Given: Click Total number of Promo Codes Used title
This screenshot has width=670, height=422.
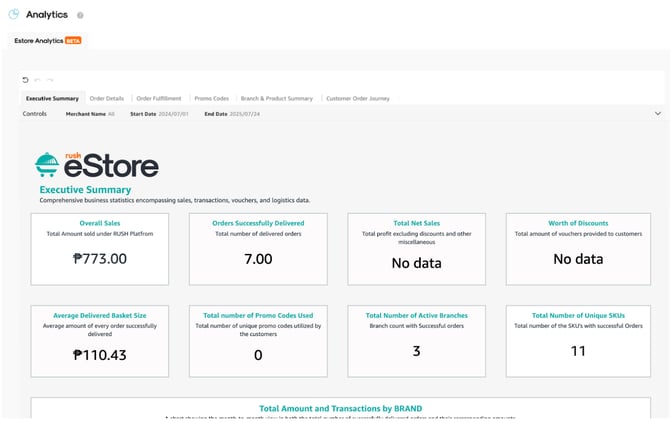Looking at the screenshot, I should tap(258, 315).
